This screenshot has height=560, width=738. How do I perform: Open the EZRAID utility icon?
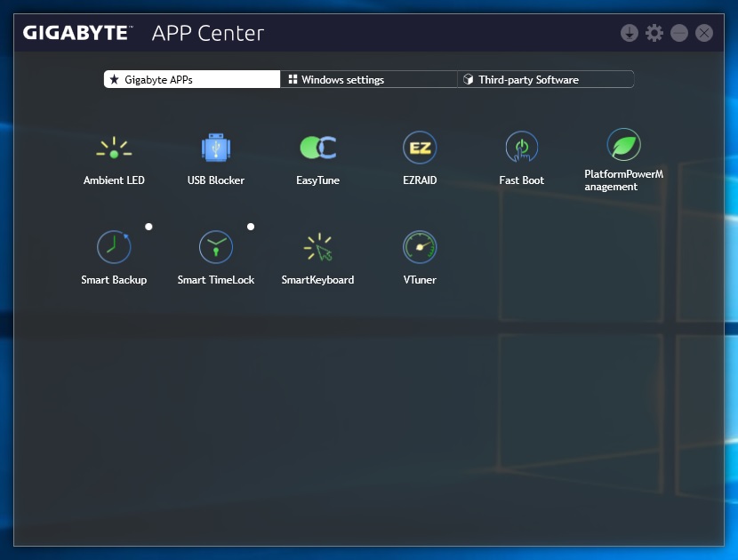(x=420, y=148)
